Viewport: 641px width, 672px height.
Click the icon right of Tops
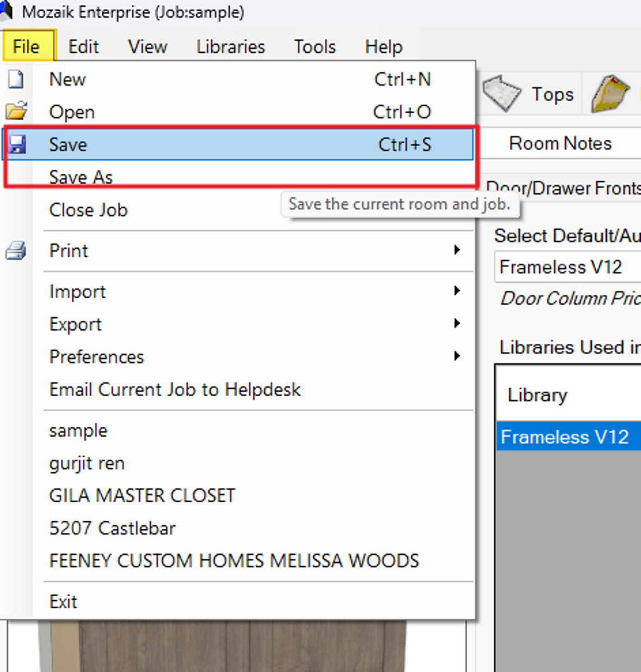coord(609,94)
